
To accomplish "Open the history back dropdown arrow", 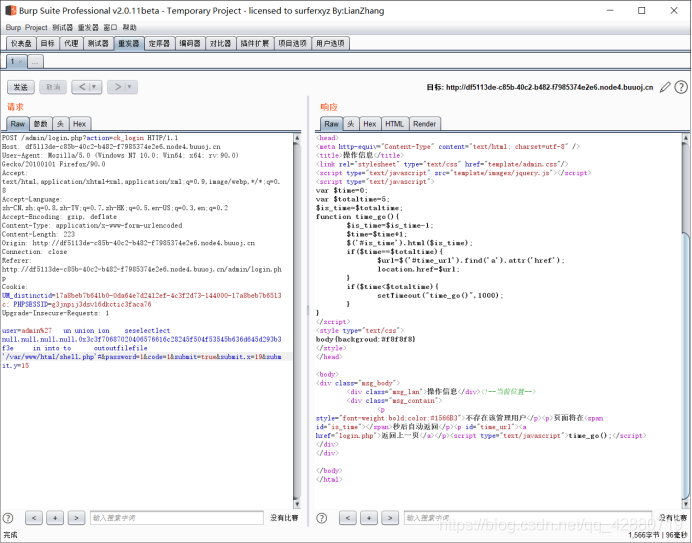I will coord(94,87).
